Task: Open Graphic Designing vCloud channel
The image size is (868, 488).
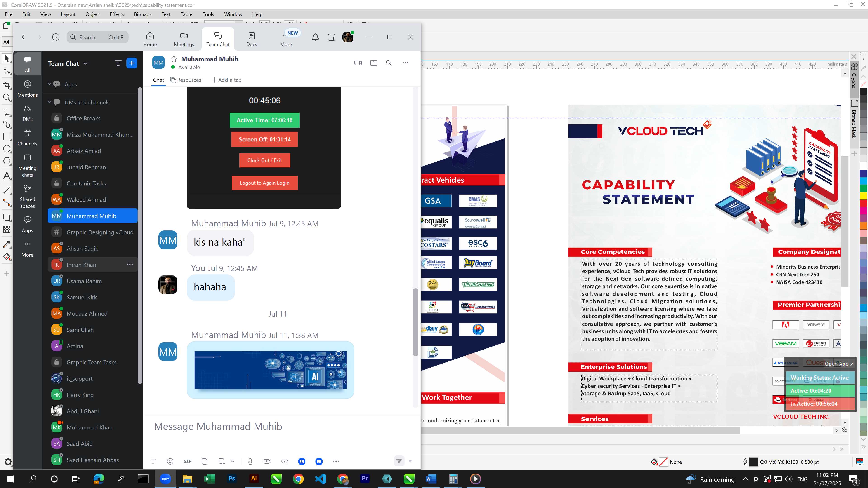Action: point(93,232)
